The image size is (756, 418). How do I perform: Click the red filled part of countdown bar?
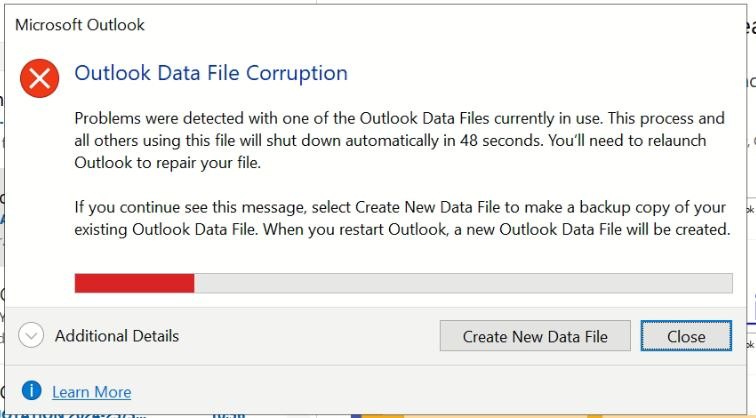coord(135,283)
